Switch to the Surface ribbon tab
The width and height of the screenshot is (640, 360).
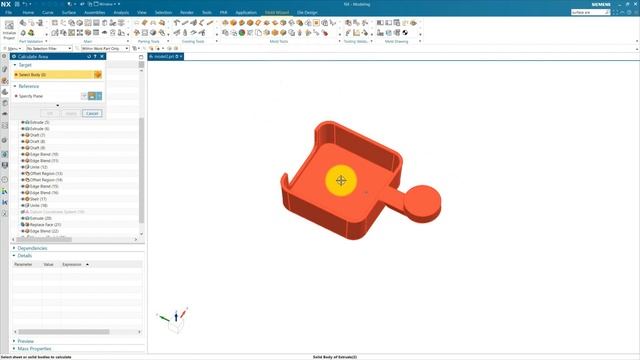coord(69,13)
